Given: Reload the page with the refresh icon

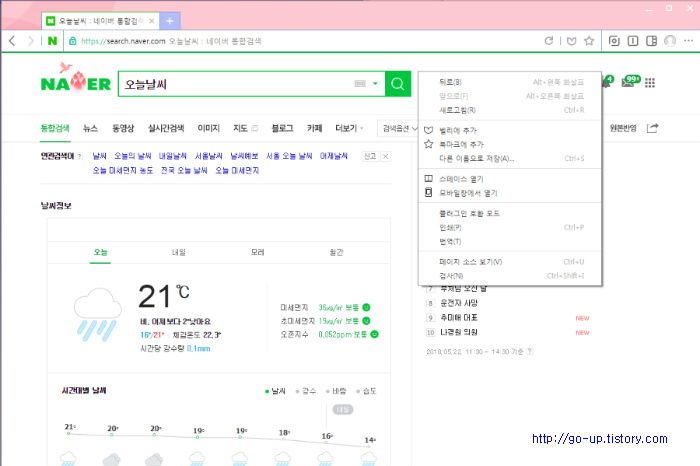Looking at the screenshot, I should (x=549, y=41).
